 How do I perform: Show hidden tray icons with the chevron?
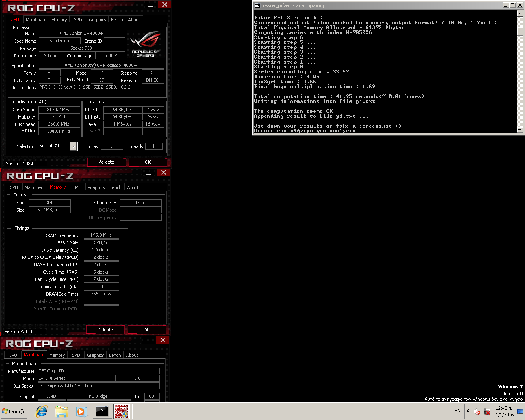(x=468, y=411)
